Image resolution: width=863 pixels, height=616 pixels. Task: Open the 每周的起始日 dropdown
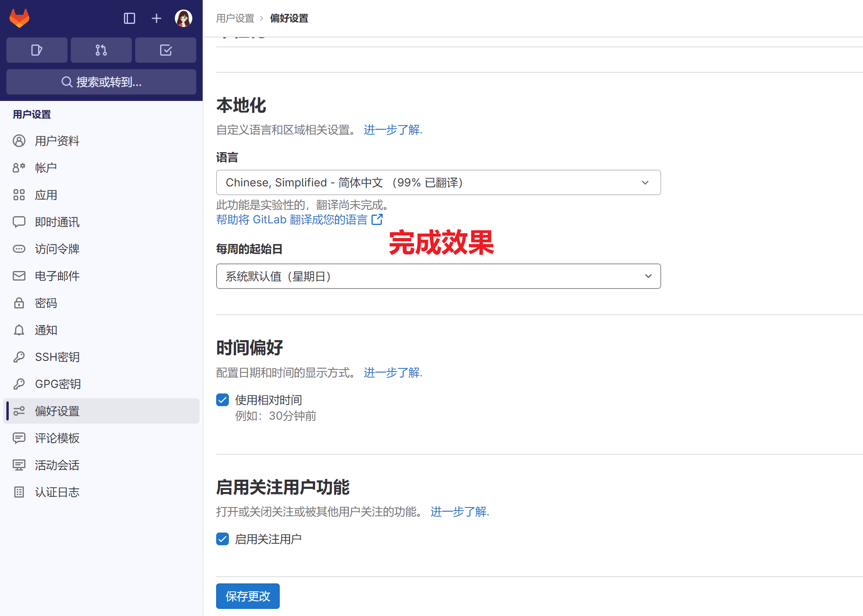tap(438, 276)
